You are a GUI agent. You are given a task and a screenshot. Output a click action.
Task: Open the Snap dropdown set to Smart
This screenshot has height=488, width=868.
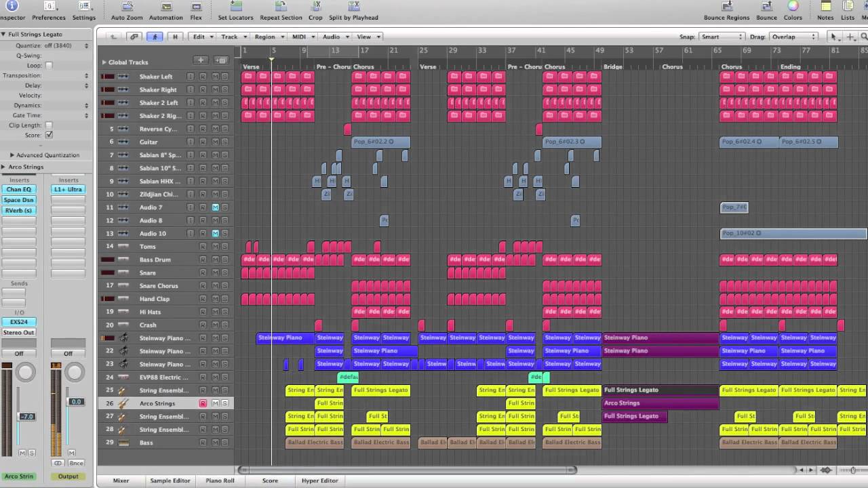[722, 37]
